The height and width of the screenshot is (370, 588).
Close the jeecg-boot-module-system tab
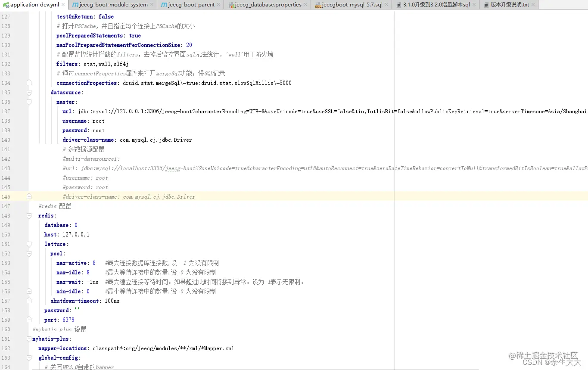(152, 5)
